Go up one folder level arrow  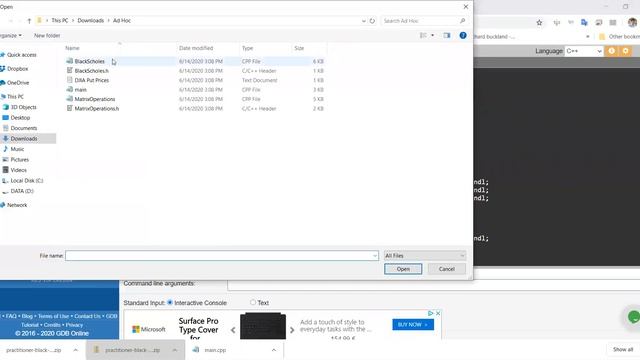click(x=29, y=20)
